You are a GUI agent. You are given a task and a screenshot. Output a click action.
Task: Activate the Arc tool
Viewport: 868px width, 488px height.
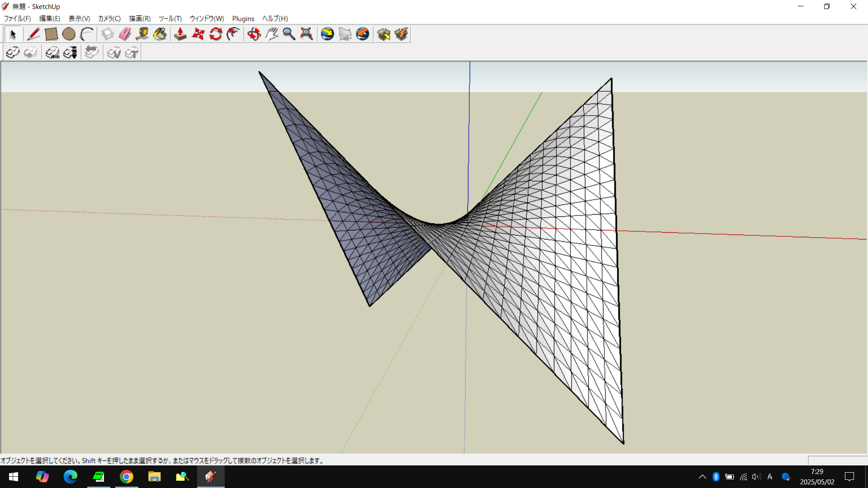pyautogui.click(x=86, y=34)
